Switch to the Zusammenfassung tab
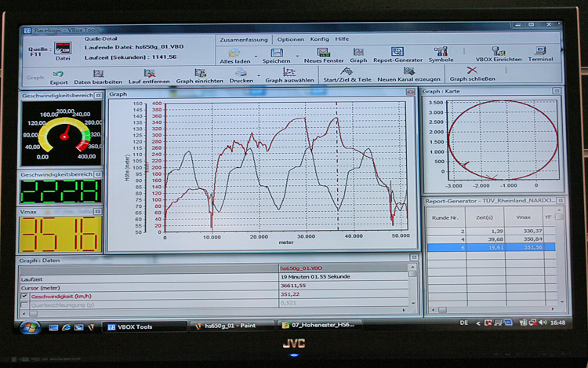Viewport: 588px width, 368px height. pos(244,38)
